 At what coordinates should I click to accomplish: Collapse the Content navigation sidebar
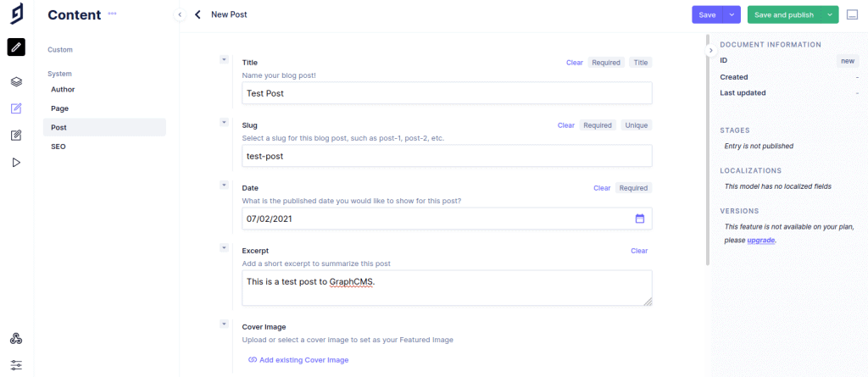pos(180,15)
